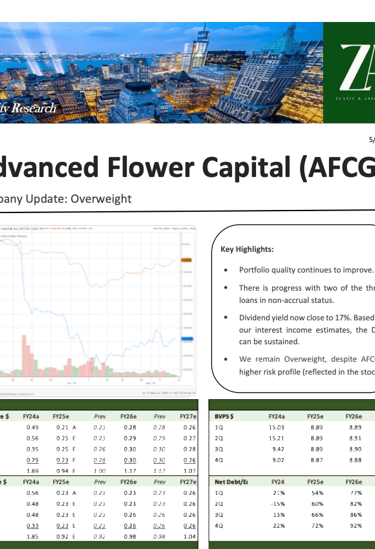This screenshot has width=375, height=549.
Task: Click the 92% net debt cell
Action: tap(356, 526)
